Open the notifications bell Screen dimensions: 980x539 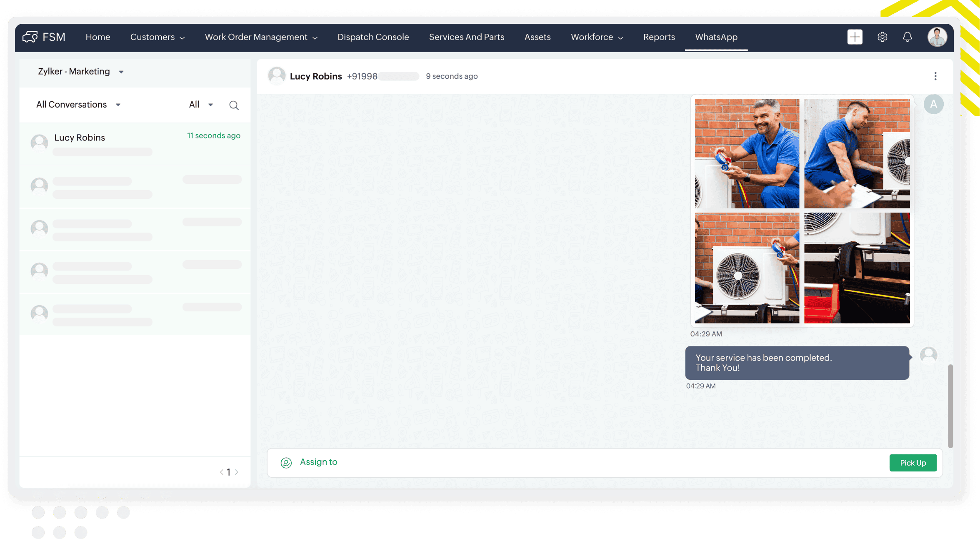tap(907, 37)
